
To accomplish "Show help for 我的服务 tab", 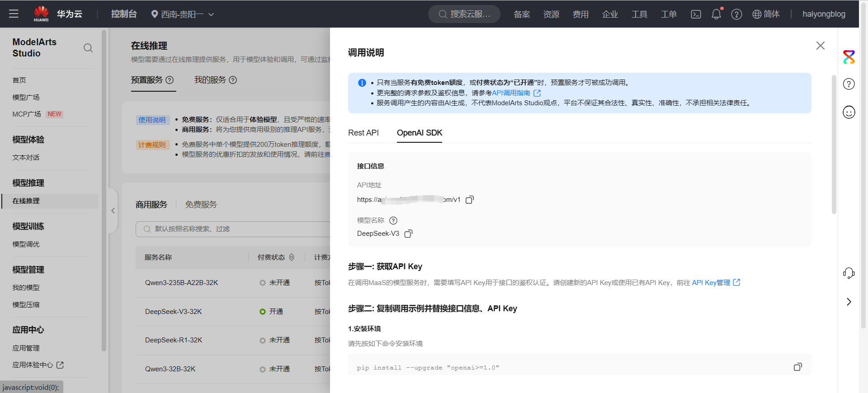I will [x=233, y=80].
